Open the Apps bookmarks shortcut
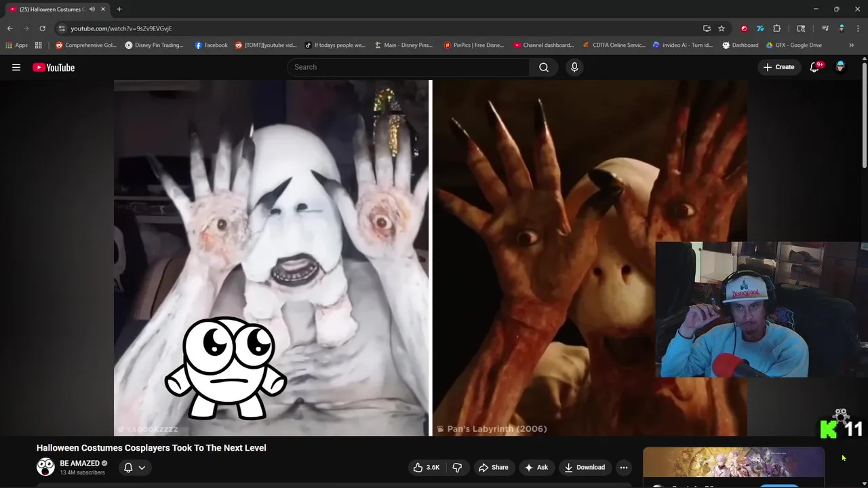868x488 pixels. pyautogui.click(x=16, y=45)
